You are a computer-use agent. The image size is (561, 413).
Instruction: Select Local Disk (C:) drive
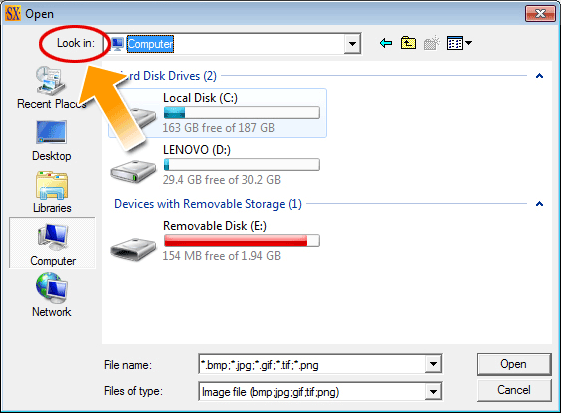click(218, 113)
